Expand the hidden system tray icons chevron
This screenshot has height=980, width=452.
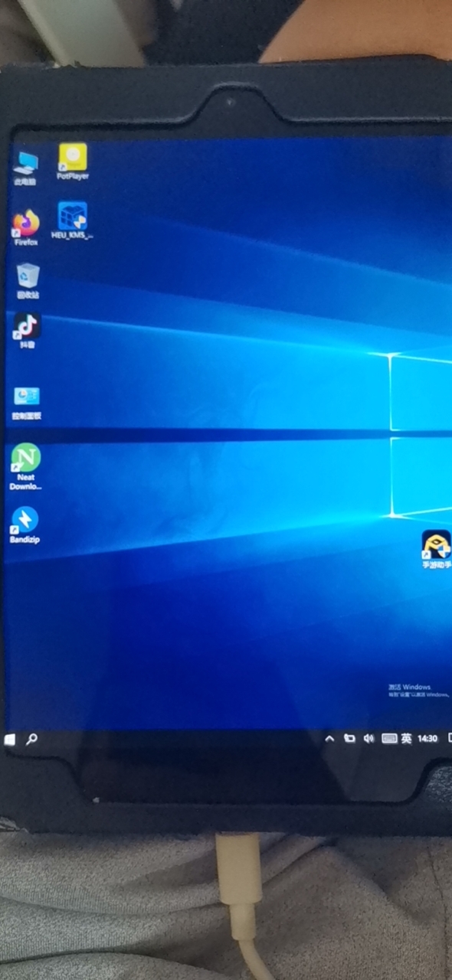pyautogui.click(x=330, y=739)
